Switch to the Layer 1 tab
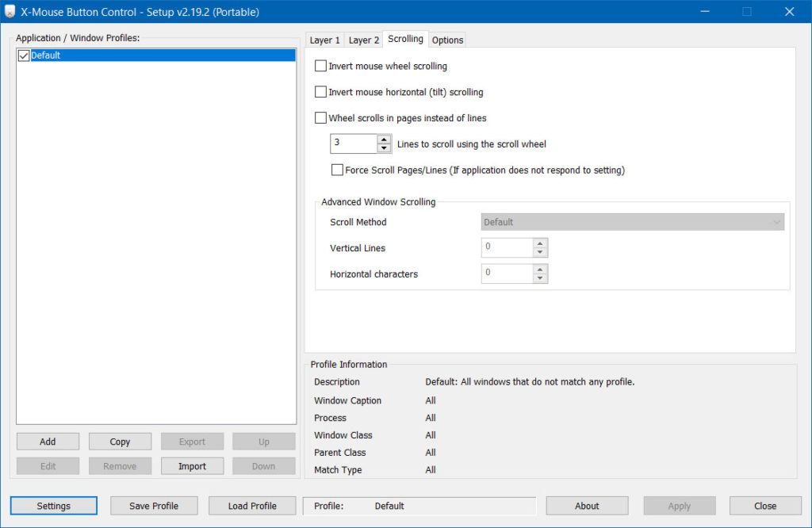This screenshot has height=528, width=812. [324, 39]
